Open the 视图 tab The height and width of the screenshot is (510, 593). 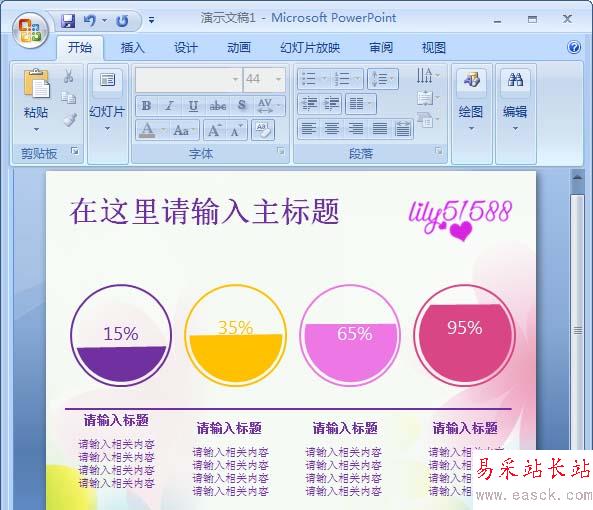click(434, 48)
